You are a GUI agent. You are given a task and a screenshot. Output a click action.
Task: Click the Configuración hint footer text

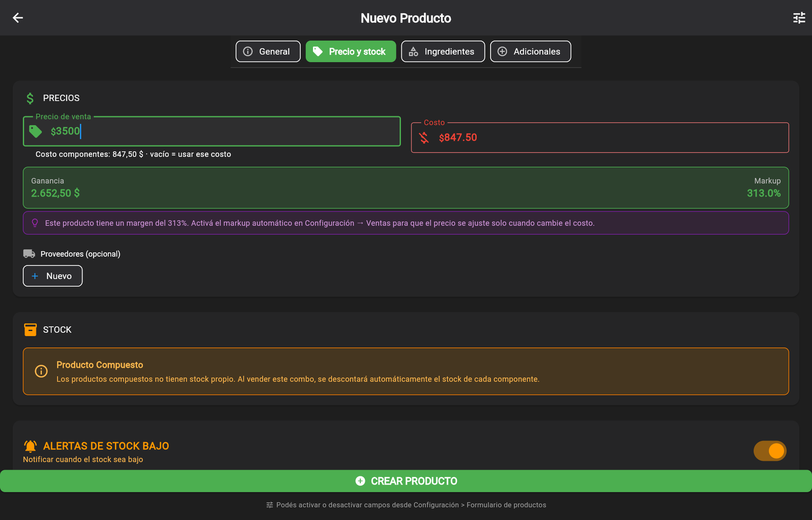pyautogui.click(x=411, y=505)
